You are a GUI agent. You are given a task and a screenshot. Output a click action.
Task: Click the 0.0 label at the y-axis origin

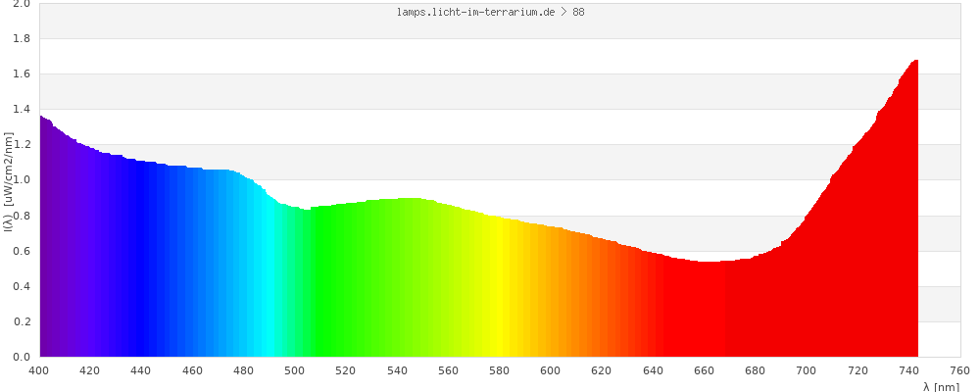[x=21, y=357]
